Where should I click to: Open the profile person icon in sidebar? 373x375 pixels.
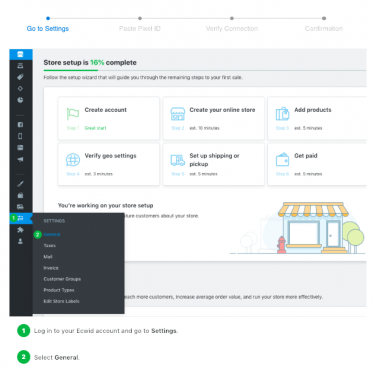[x=20, y=241]
